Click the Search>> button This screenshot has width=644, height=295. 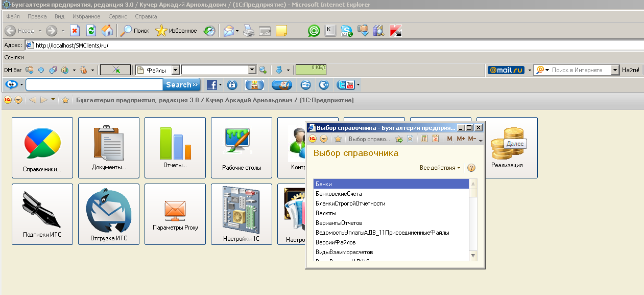(182, 85)
